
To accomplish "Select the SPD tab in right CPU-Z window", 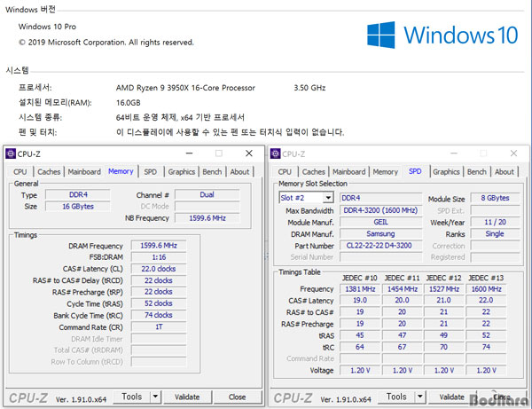I will [415, 171].
